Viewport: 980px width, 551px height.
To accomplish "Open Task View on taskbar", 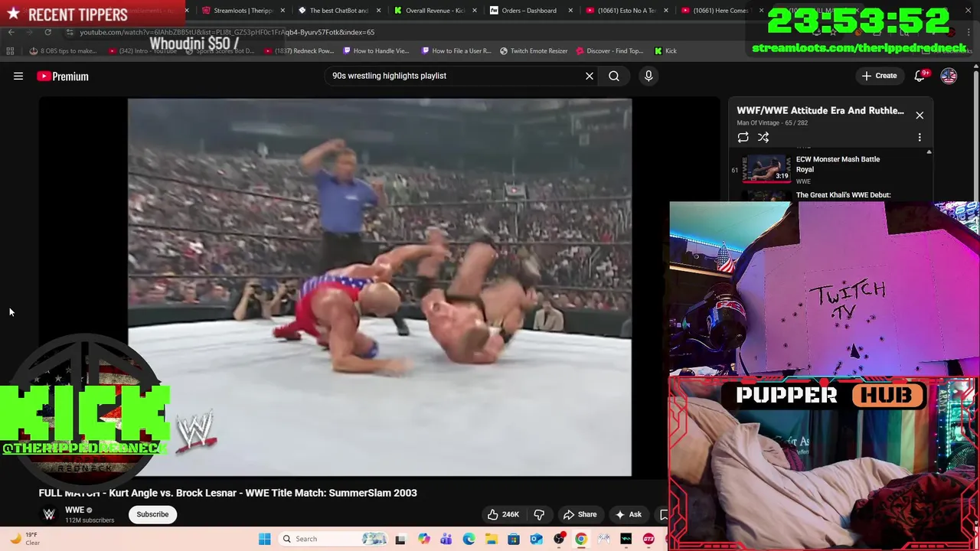I will [400, 539].
